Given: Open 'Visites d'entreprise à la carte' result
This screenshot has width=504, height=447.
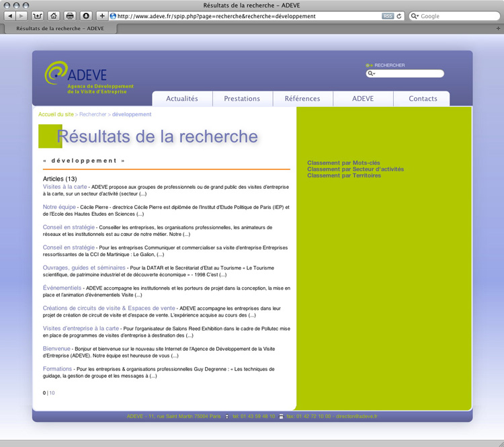Looking at the screenshot, I should click(x=81, y=329).
